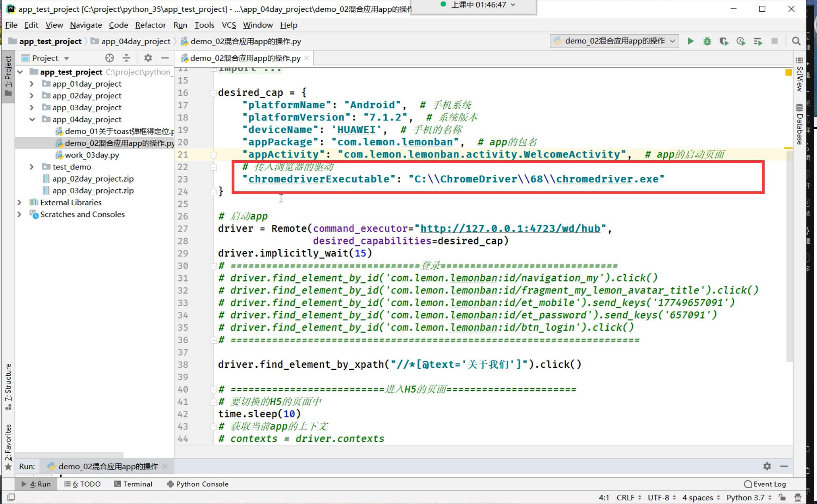Run with coverage icon
Image resolution: width=817 pixels, height=504 pixels.
pos(724,41)
